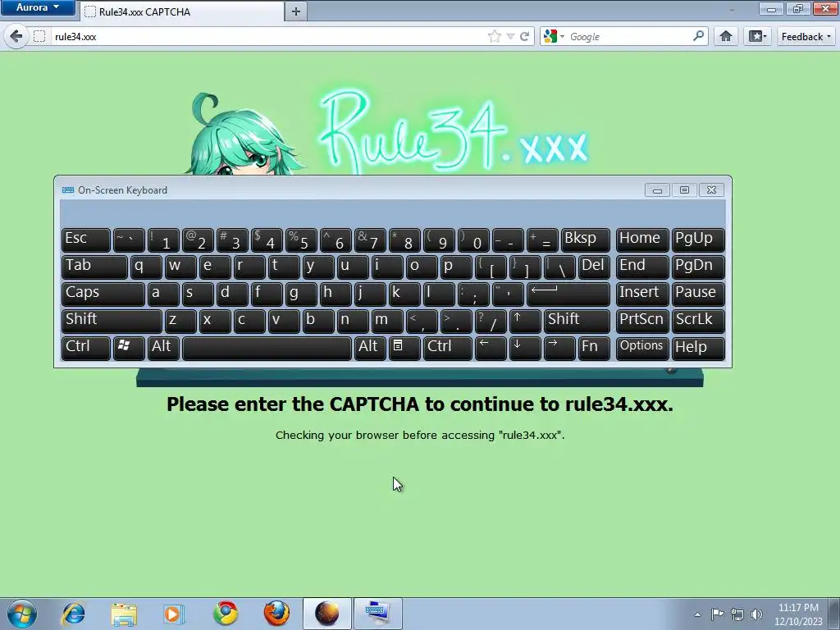Tap the Tab key on On-Screen Keyboard
This screenshot has height=630, width=840.
(x=94, y=267)
